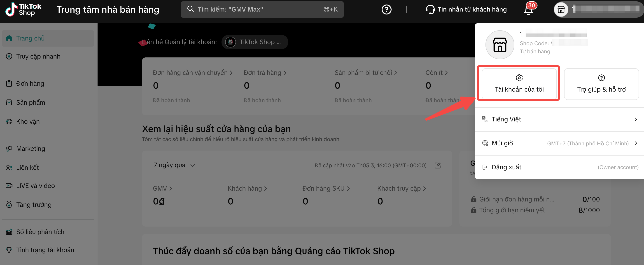Open Tài khoản của tôi account settings
The width and height of the screenshot is (644, 265).
pyautogui.click(x=519, y=84)
